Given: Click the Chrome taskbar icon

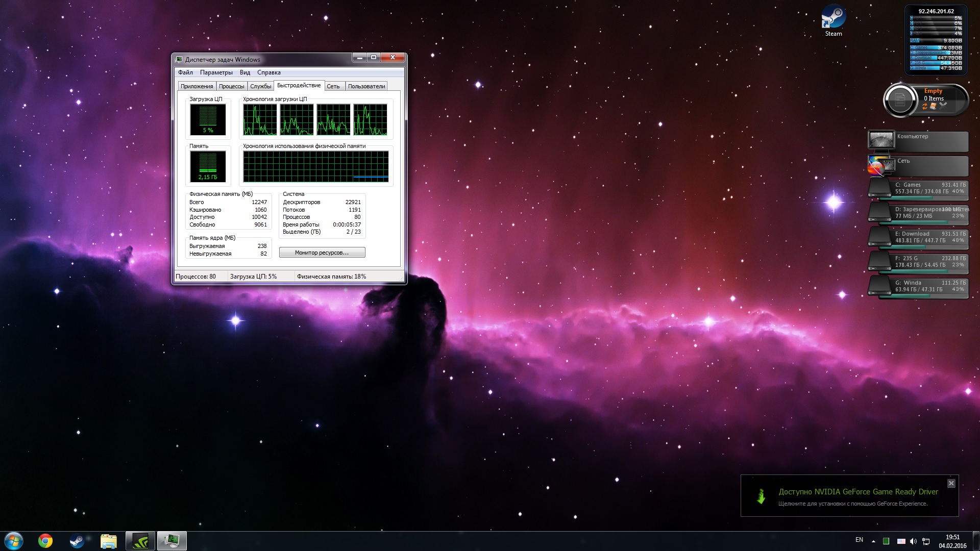Looking at the screenshot, I should [45, 541].
